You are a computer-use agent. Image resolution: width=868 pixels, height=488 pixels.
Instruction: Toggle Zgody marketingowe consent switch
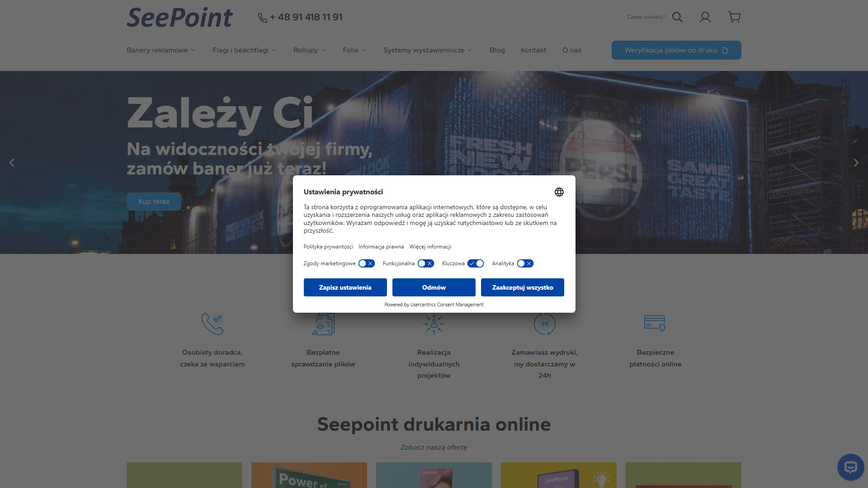[367, 263]
